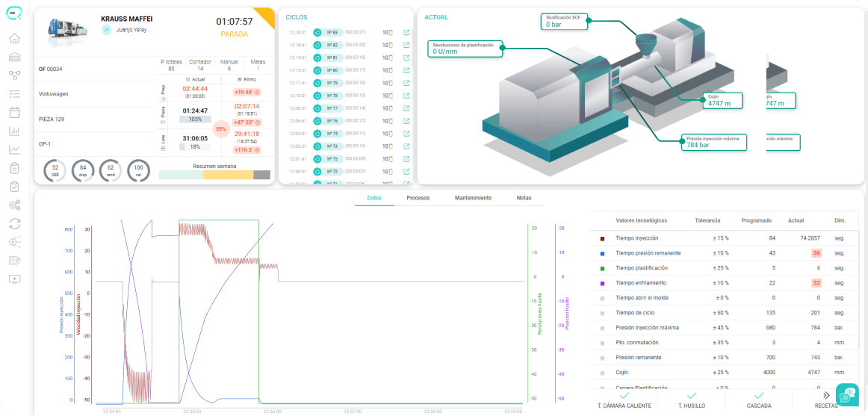
Task: Click the Notas tab
Action: [x=524, y=197]
